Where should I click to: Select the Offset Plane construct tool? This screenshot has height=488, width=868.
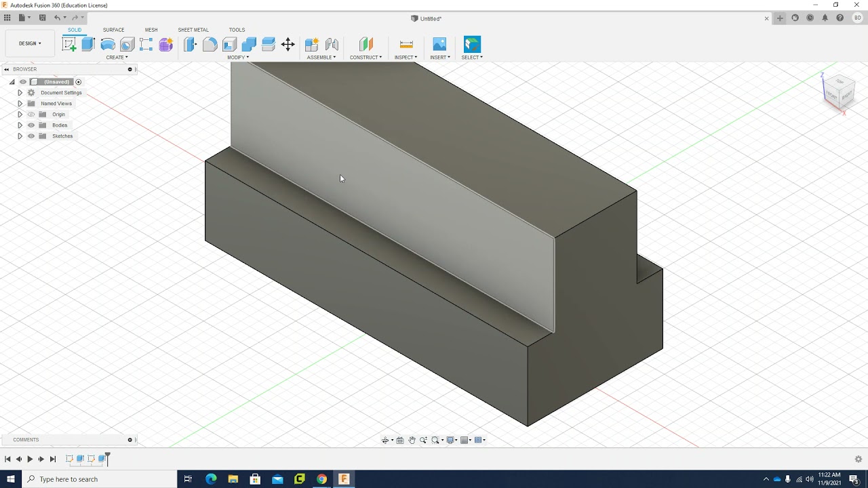tap(366, 45)
